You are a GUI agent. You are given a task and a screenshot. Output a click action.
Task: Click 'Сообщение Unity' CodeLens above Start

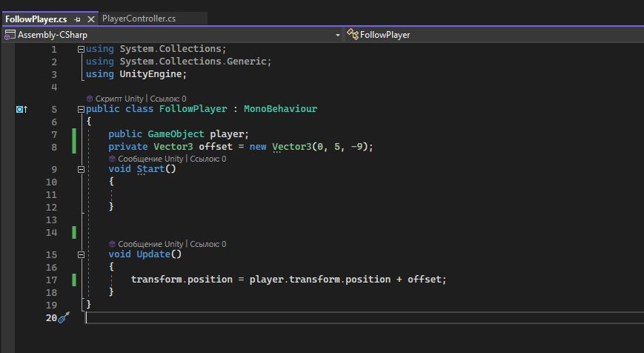click(x=150, y=159)
